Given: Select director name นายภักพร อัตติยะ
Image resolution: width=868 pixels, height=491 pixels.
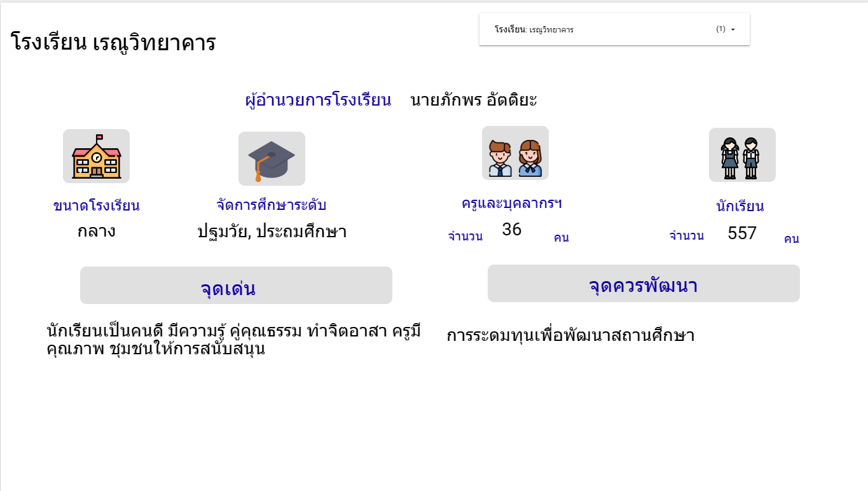Looking at the screenshot, I should coord(474,100).
